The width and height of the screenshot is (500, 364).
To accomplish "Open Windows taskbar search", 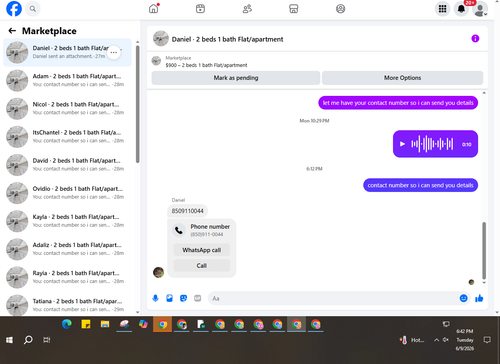I will (28, 340).
